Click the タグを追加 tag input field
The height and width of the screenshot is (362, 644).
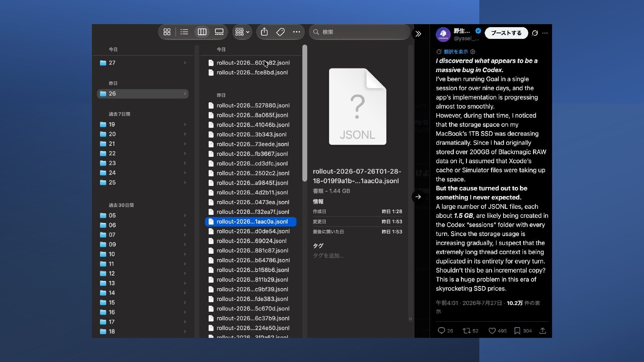(x=328, y=256)
